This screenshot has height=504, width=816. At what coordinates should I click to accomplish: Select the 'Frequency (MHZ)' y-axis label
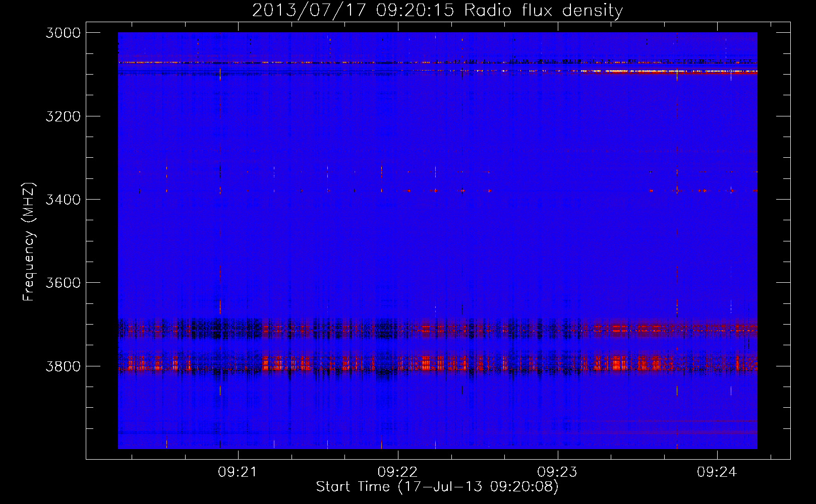click(x=29, y=242)
